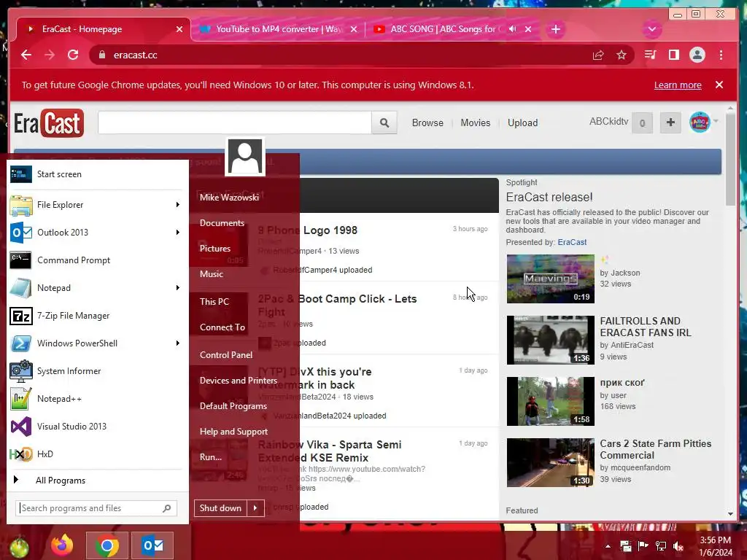Open Browse on EraCast
The width and height of the screenshot is (747, 560).
coord(427,122)
